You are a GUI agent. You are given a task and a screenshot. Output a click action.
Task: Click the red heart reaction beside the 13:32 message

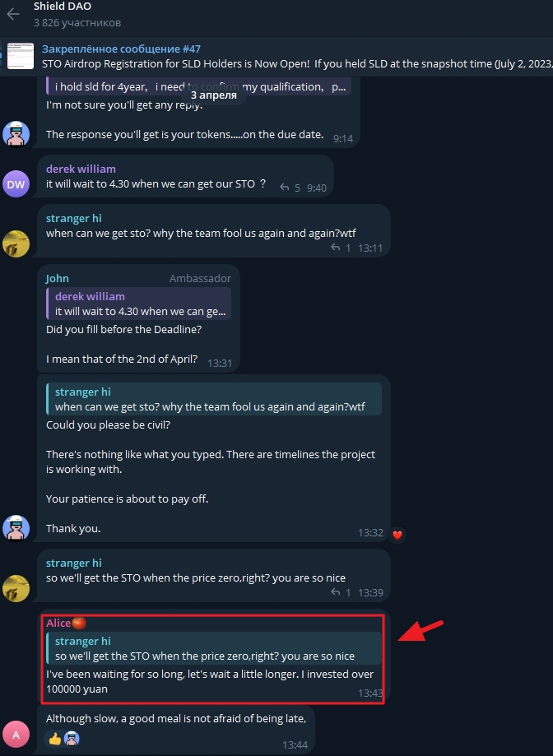(x=397, y=535)
